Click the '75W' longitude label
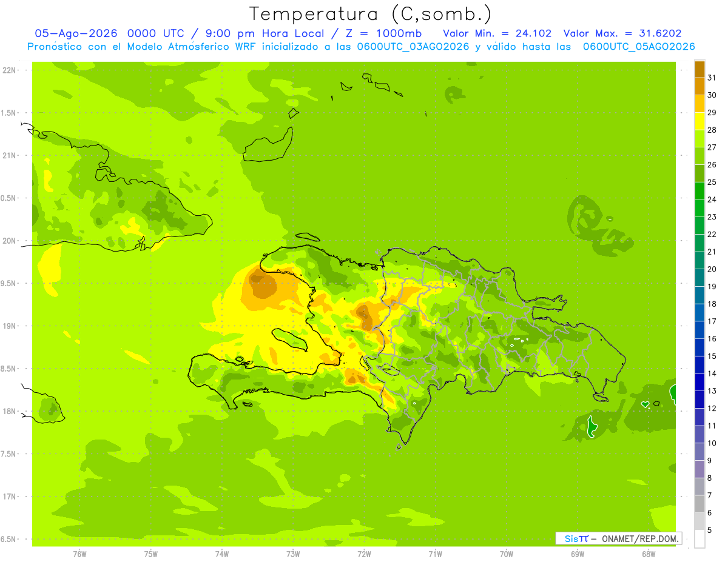728x562 pixels. 151,554
